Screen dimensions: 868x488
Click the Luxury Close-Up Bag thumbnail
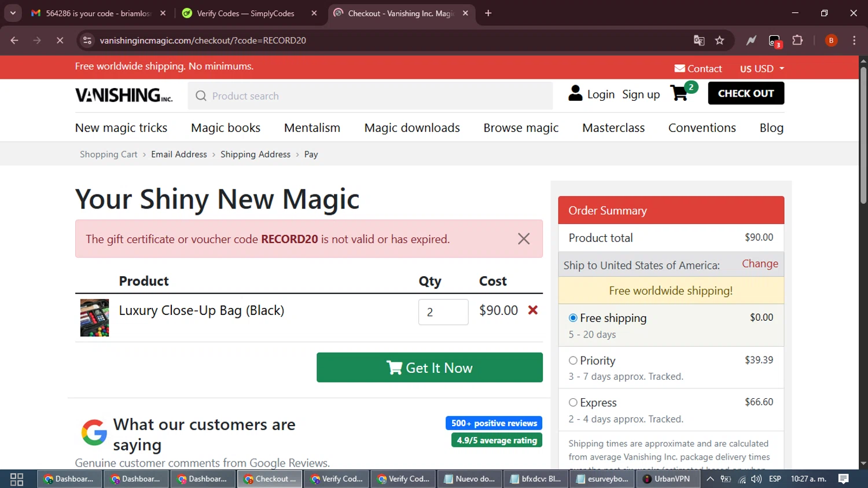[x=94, y=318]
